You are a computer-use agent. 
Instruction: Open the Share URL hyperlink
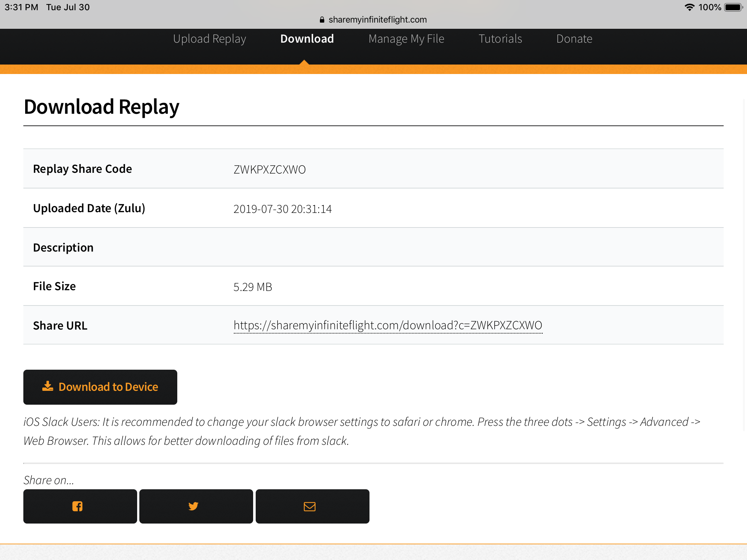tap(388, 325)
